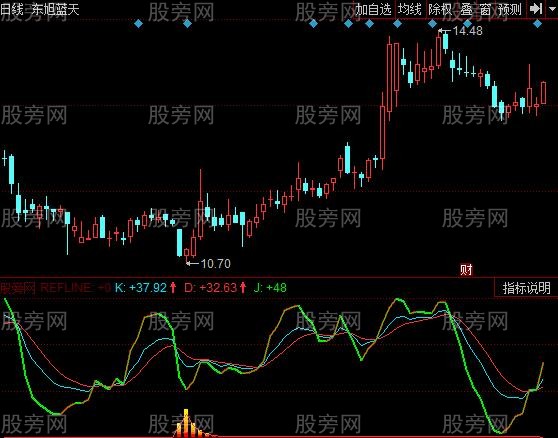Click the 加自选 add to watchlist button
This screenshot has width=558, height=438.
[x=374, y=9]
